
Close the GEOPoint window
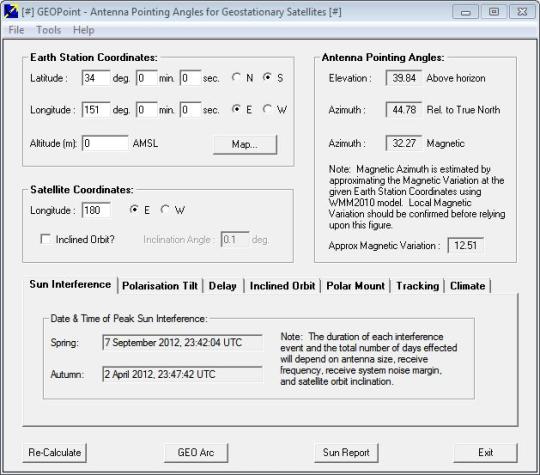pyautogui.click(x=522, y=12)
